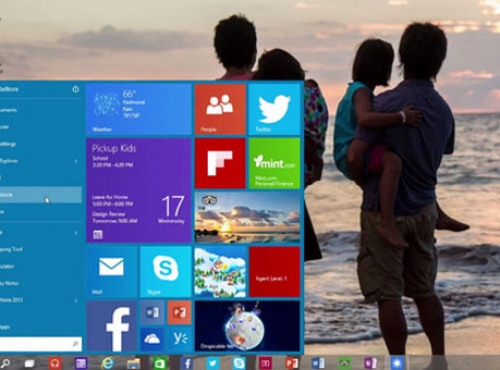Launch the Flipboard tile
Image resolution: width=500 pixels, height=370 pixels.
click(220, 163)
